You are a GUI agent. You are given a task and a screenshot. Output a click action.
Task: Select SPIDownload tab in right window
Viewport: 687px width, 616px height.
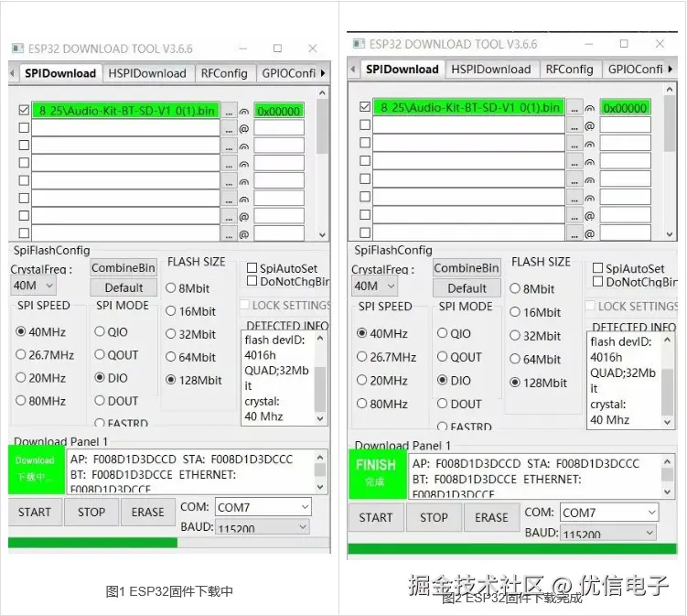pos(403,70)
